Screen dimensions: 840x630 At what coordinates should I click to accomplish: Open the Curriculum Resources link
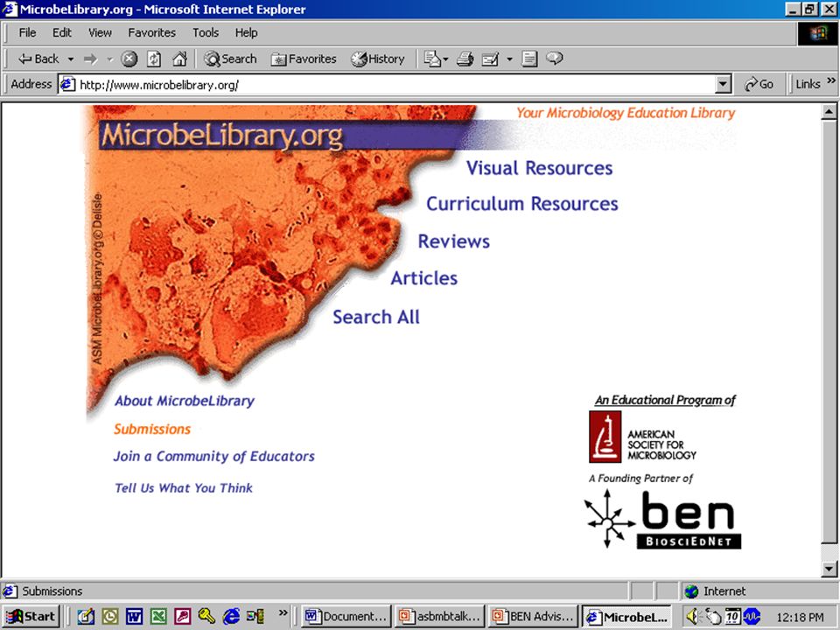pos(522,204)
